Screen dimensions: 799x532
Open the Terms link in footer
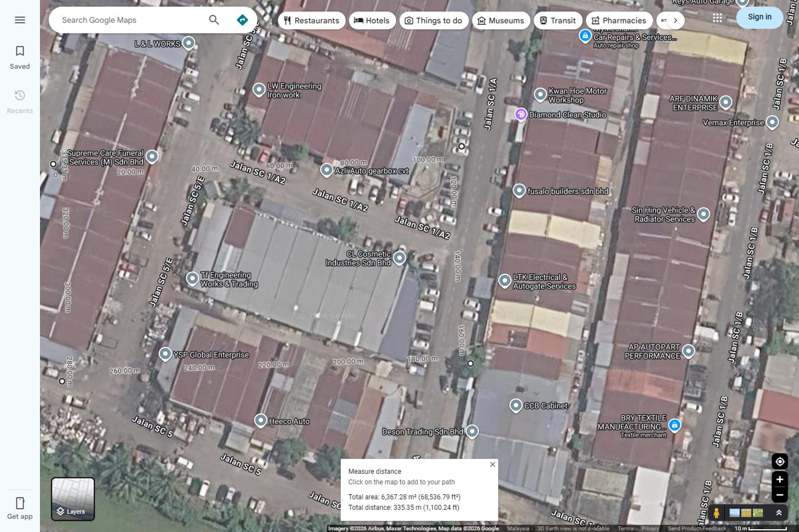tap(625, 529)
